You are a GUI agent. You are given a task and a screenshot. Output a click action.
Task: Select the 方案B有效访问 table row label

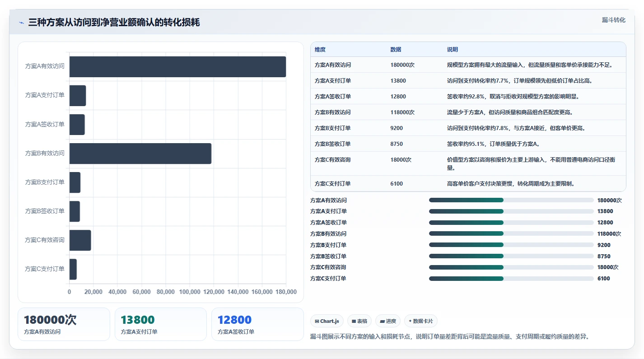click(x=333, y=112)
